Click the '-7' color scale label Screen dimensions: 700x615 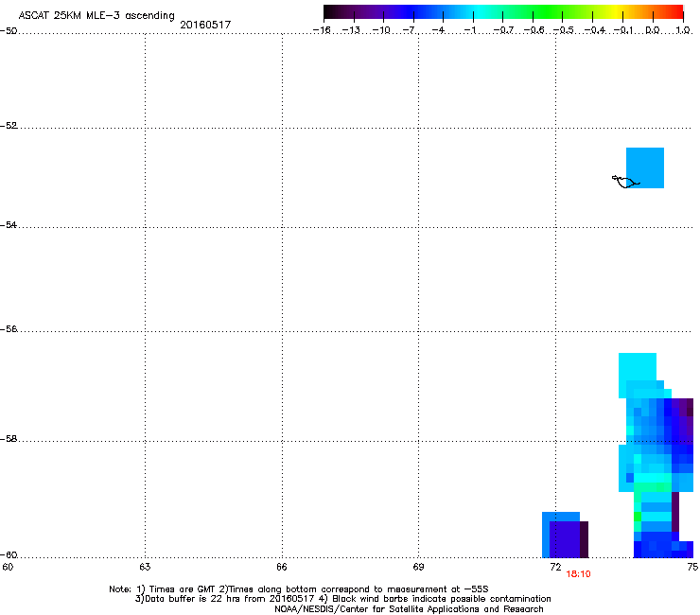(x=409, y=30)
